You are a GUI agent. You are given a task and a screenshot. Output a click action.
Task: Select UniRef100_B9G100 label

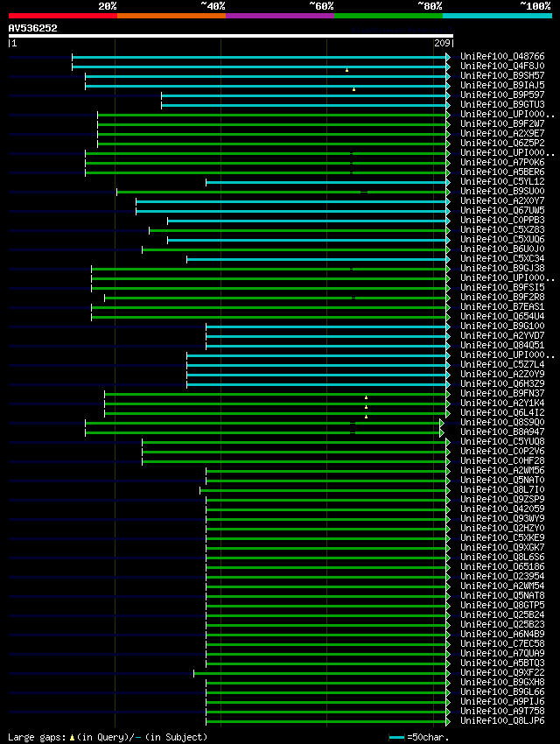(502, 326)
